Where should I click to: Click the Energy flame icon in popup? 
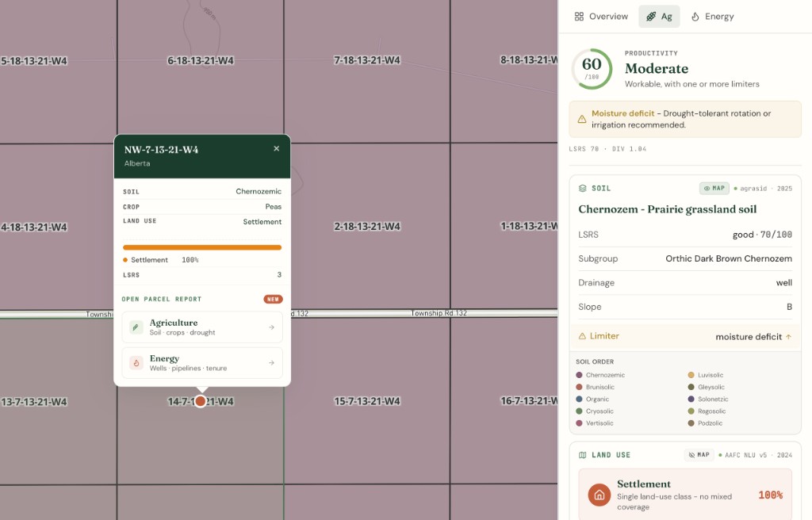(136, 363)
